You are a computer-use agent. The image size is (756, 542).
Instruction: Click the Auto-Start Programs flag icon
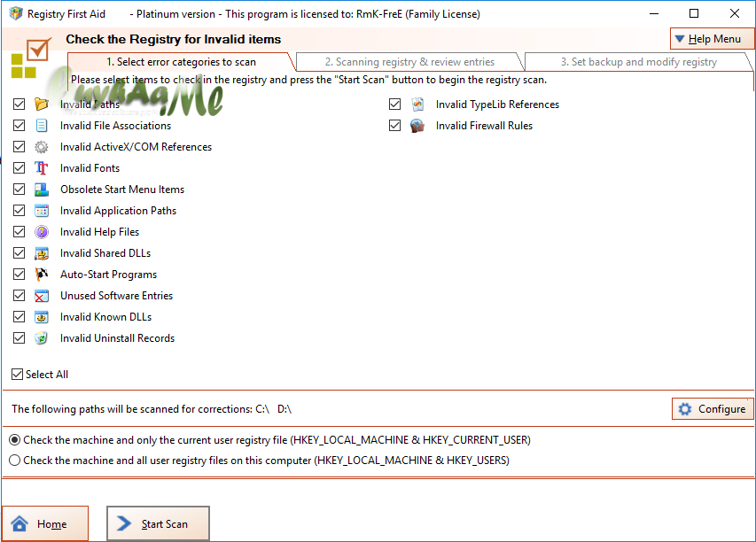tap(42, 275)
